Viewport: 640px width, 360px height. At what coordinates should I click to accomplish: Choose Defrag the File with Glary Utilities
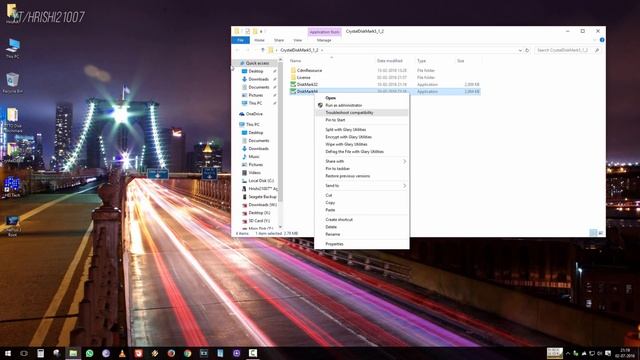tap(355, 152)
